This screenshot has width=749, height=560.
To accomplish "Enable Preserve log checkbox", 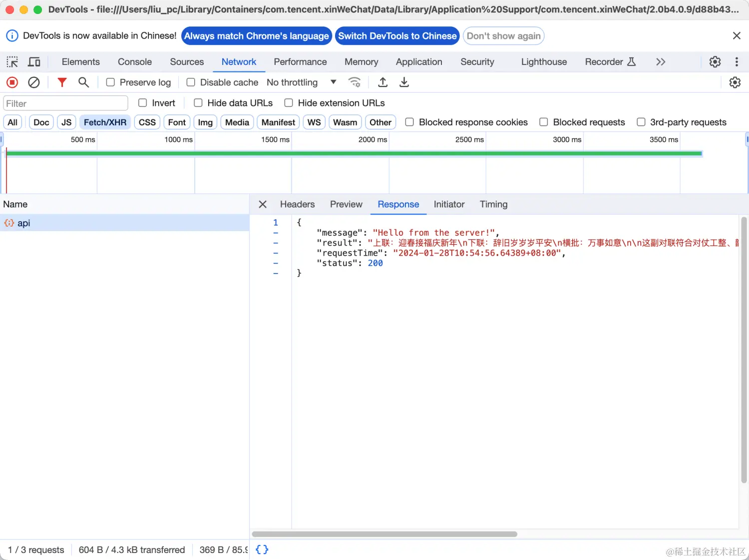I will point(110,82).
